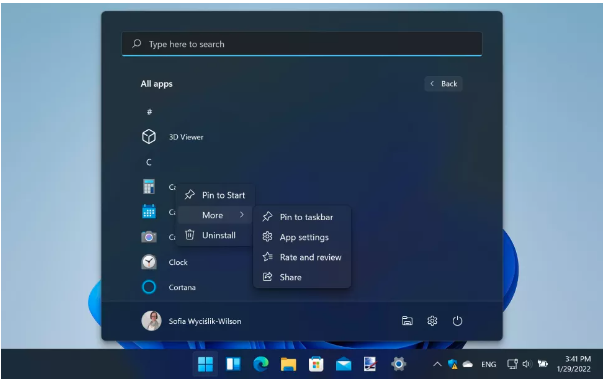Open the power options button
This screenshot has height=382, width=605.
(457, 321)
